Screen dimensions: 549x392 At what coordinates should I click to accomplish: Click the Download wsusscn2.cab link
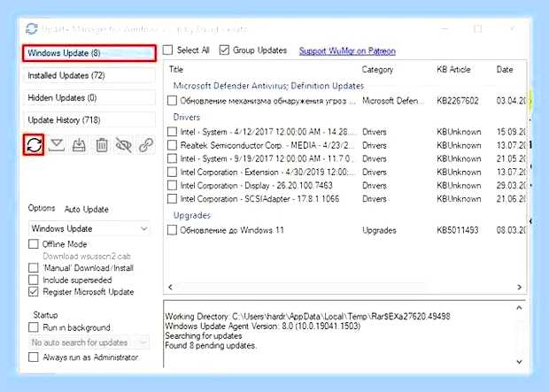coord(87,257)
